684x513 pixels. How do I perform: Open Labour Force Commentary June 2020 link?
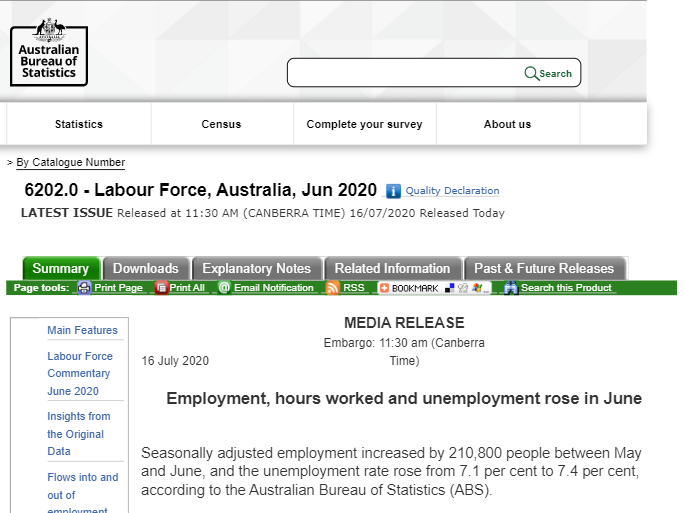click(x=80, y=373)
